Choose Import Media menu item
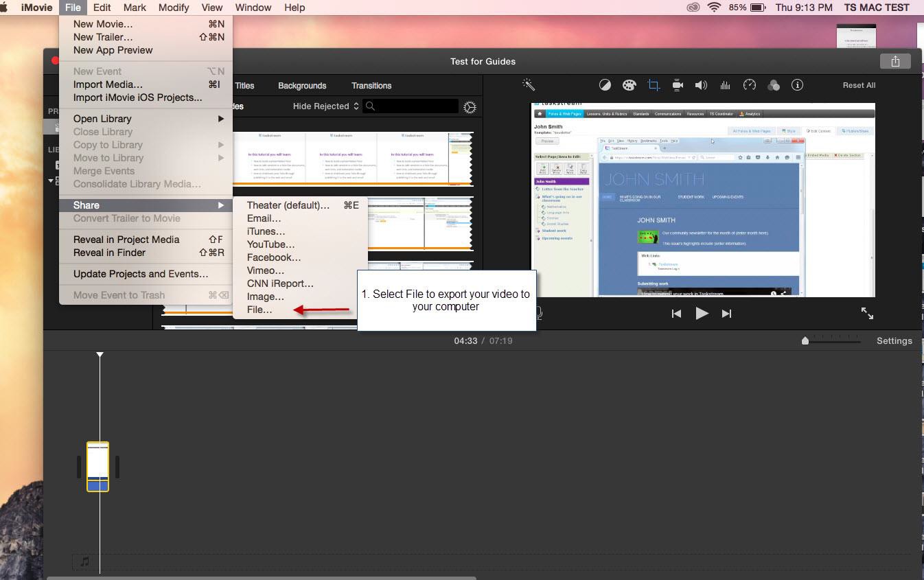The image size is (924, 580). click(x=146, y=84)
